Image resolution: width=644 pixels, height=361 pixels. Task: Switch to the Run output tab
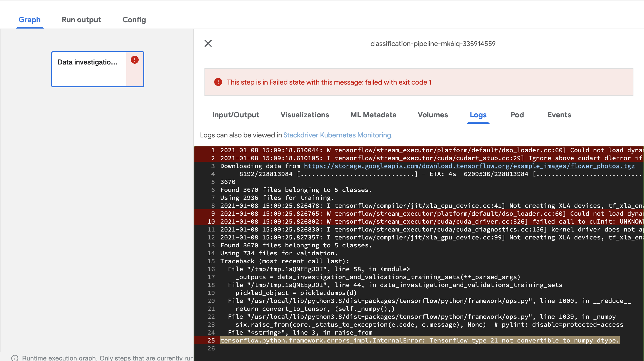pos(81,20)
